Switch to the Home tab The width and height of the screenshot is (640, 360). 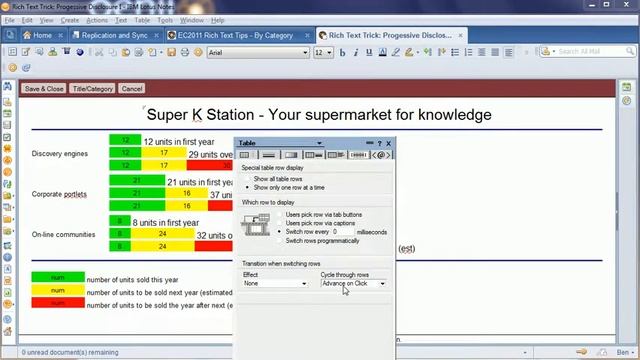[42, 36]
